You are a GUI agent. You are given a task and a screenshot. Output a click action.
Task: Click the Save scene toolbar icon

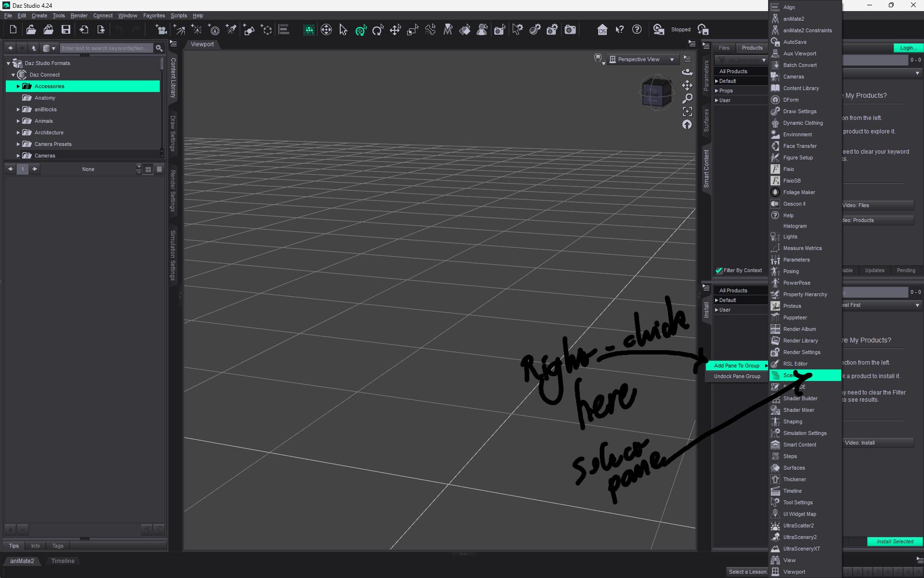(x=66, y=30)
